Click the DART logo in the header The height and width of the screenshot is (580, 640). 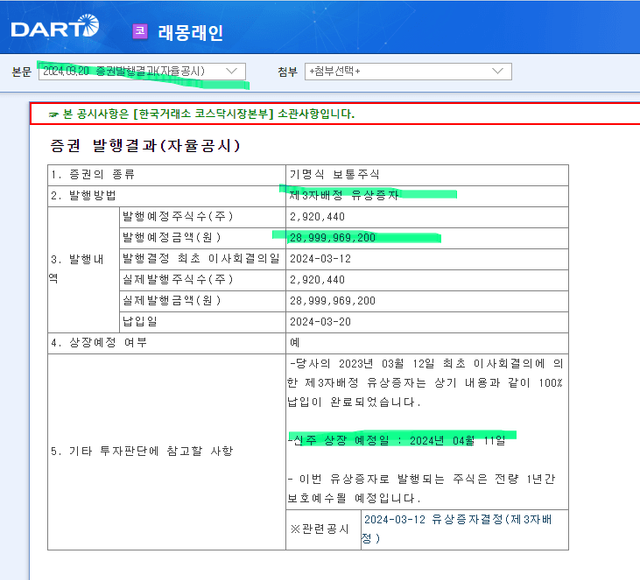(54, 29)
